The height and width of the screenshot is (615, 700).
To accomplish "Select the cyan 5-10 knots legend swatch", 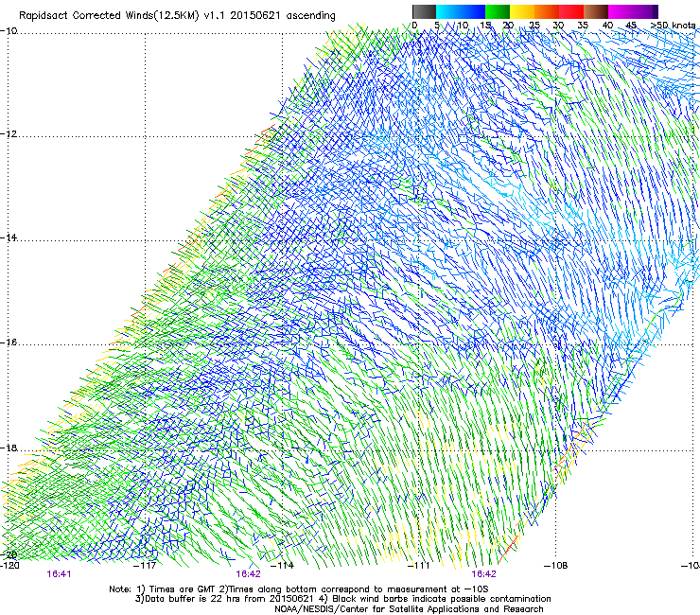I will click(x=448, y=11).
